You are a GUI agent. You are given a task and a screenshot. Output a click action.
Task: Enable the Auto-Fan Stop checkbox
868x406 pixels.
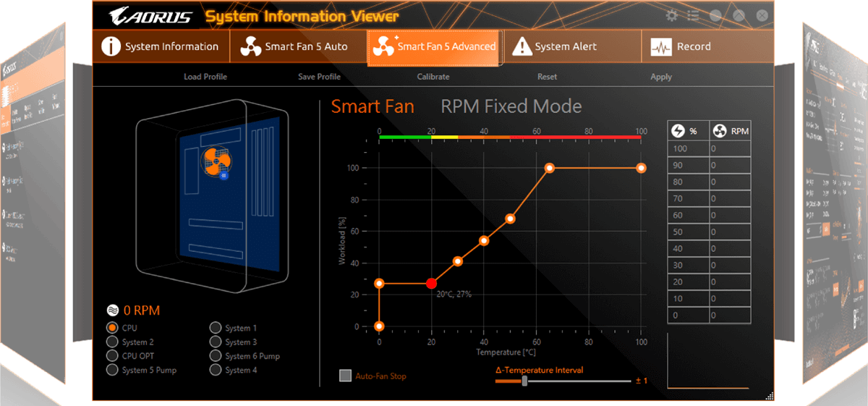coord(346,376)
